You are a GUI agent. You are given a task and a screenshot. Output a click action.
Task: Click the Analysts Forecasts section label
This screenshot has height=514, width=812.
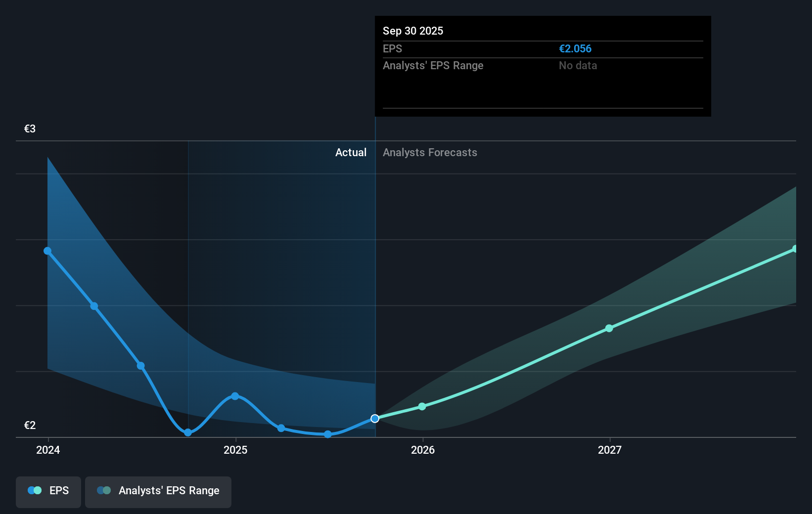[x=430, y=153]
